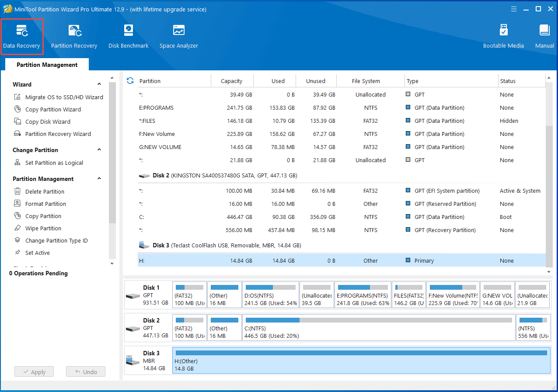Open the Data Recovery tool
This screenshot has height=392, width=558.
[22, 37]
